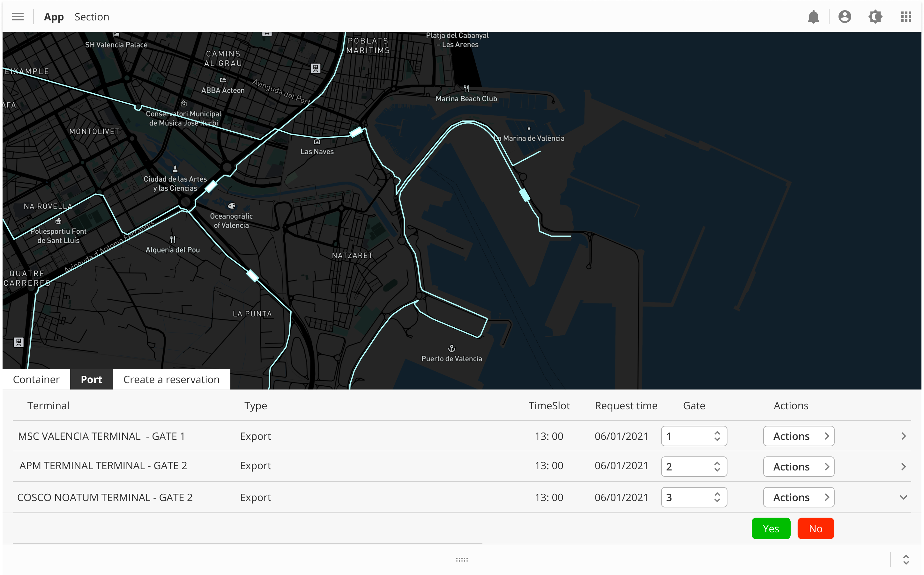Collapse the COSCO Noatum Terminal row
This screenshot has height=575, width=924.
click(903, 498)
